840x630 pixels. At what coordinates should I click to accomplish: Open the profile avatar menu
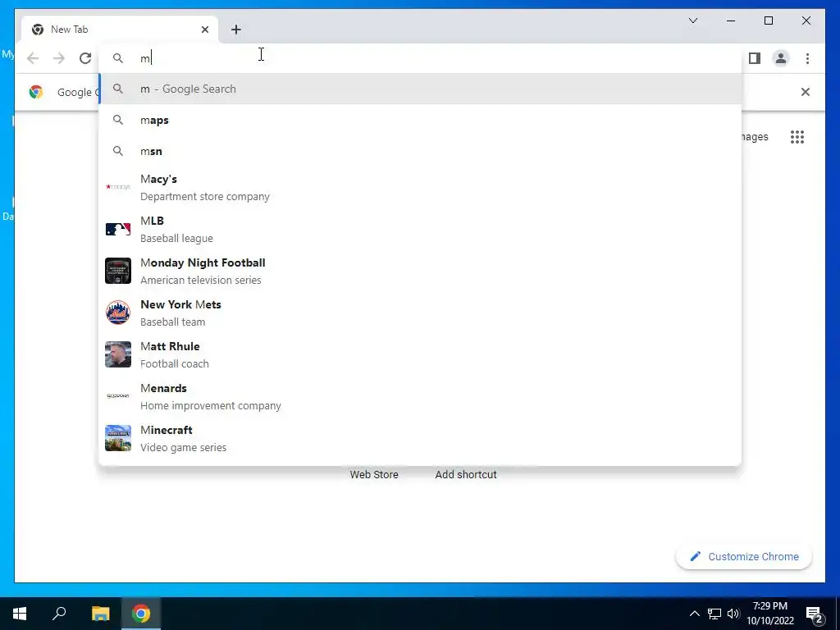[781, 58]
